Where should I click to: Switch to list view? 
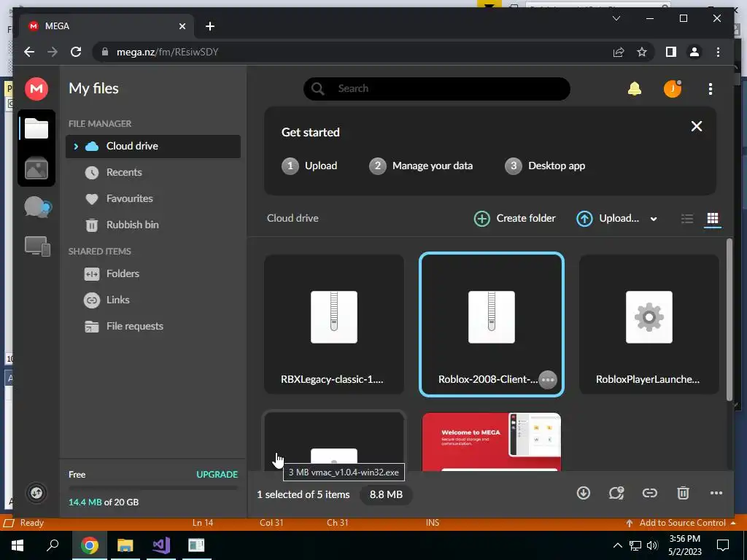tap(687, 219)
